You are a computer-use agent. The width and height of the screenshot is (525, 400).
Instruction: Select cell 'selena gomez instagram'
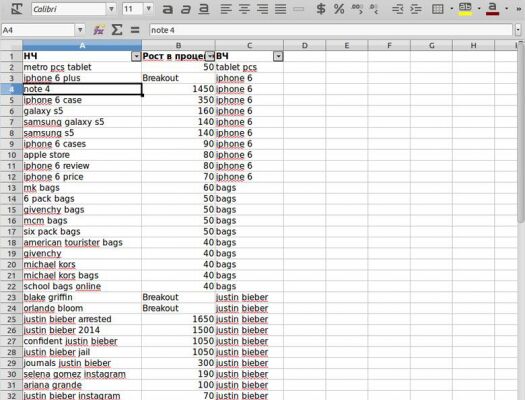82,374
